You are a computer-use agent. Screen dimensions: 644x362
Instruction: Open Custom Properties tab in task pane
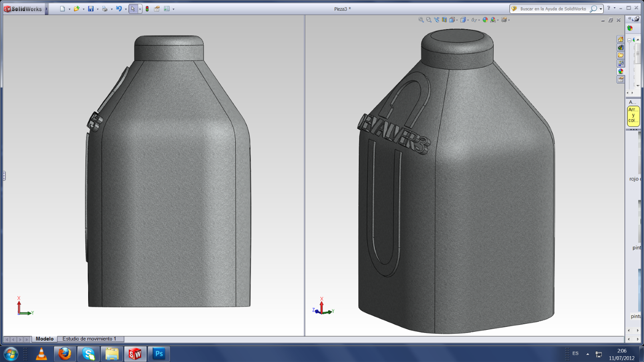tap(620, 79)
